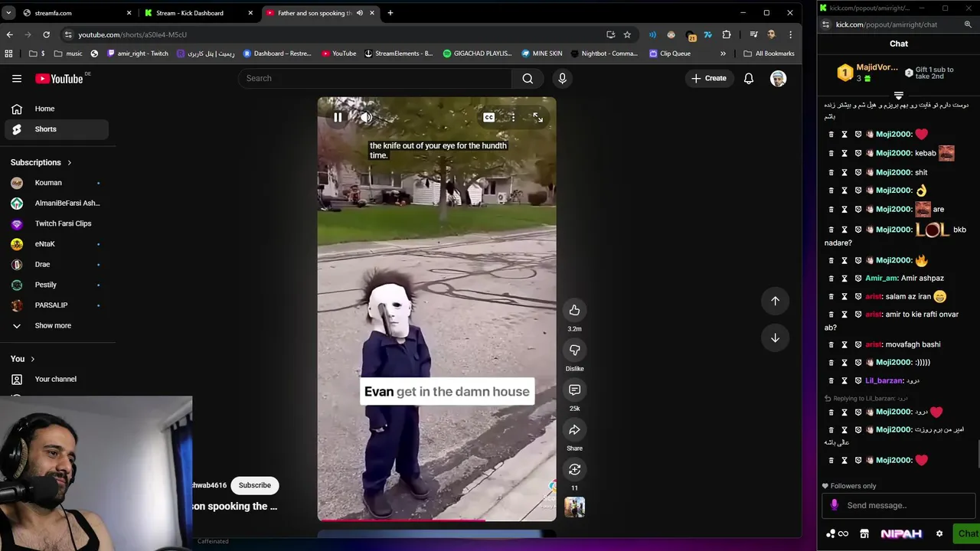The width and height of the screenshot is (980, 551).
Task: Open the All Bookmarks folder
Action: pyautogui.click(x=769, y=54)
